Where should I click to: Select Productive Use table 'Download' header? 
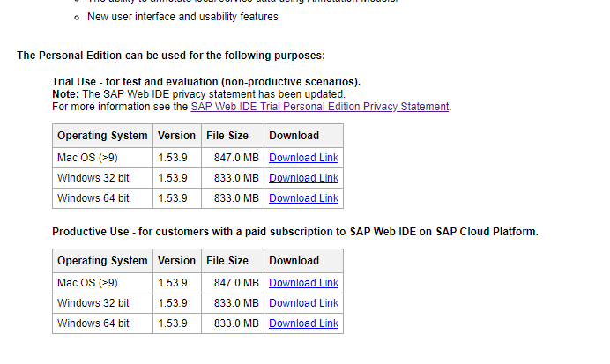303,261
